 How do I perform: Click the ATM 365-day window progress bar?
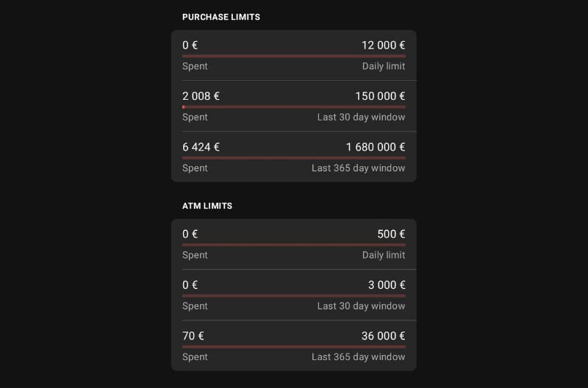tap(293, 347)
